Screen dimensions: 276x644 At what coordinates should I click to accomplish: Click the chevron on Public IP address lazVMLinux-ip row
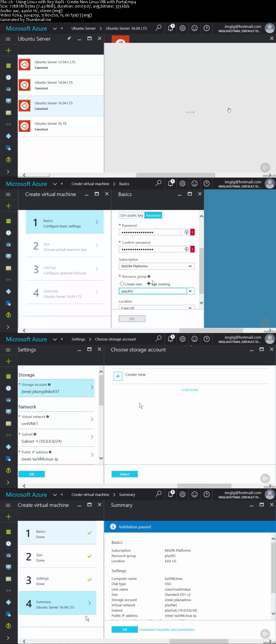[x=92, y=455]
